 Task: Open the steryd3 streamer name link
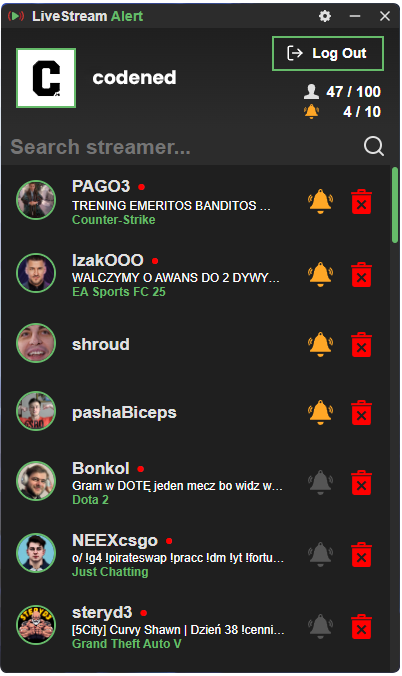click(x=102, y=612)
